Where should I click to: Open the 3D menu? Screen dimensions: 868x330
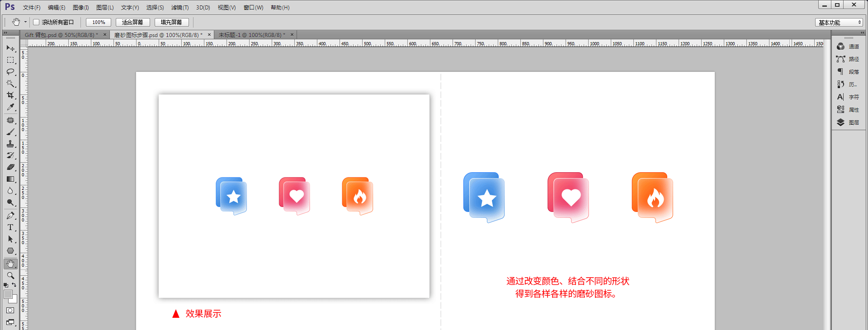click(x=203, y=8)
